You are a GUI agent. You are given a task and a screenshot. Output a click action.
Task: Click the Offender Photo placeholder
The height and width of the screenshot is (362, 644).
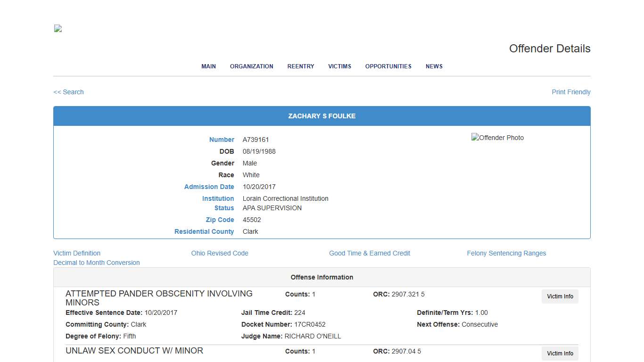click(x=497, y=138)
